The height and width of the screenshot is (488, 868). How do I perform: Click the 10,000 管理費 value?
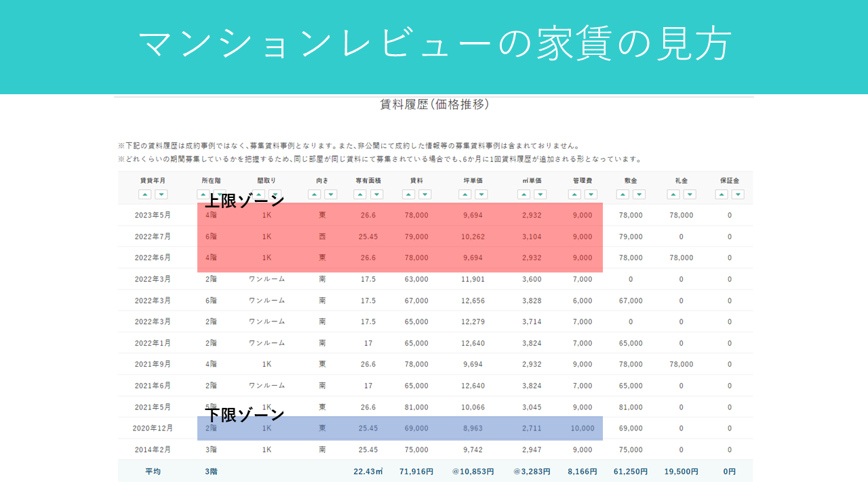583,428
